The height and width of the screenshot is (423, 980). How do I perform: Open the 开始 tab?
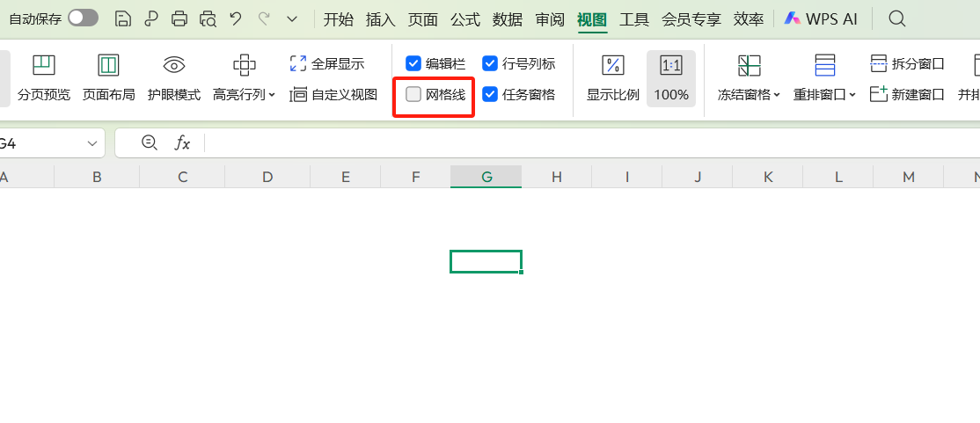338,19
